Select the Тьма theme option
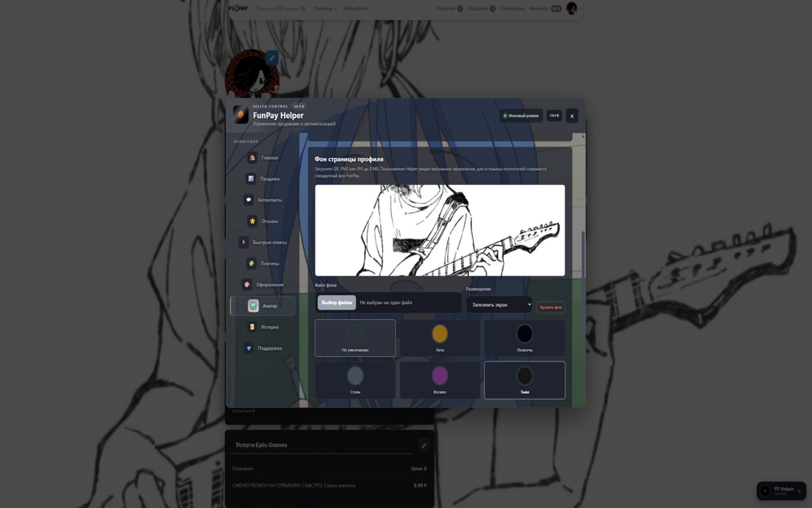The image size is (812, 508). (x=525, y=380)
